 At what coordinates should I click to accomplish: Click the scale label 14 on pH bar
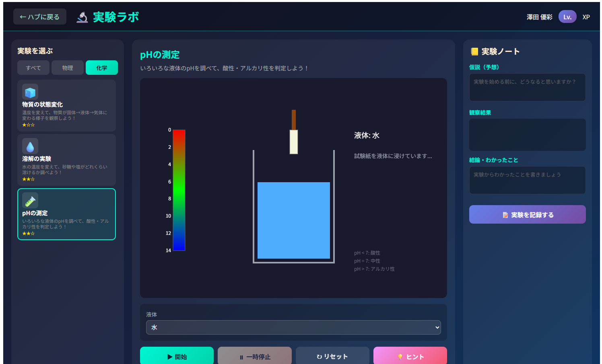click(168, 250)
